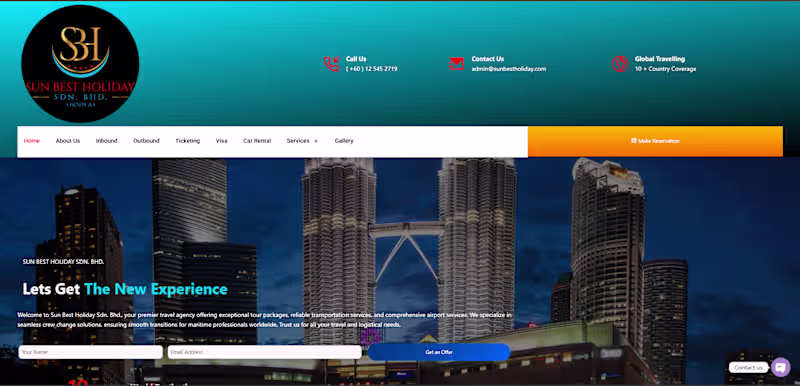Click into the Email Address field
Viewport: 800px width, 386px height.
click(264, 352)
